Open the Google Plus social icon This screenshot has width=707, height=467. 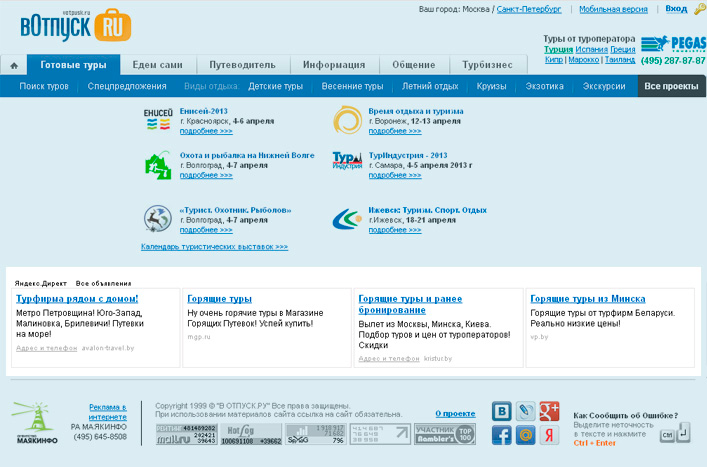549,411
